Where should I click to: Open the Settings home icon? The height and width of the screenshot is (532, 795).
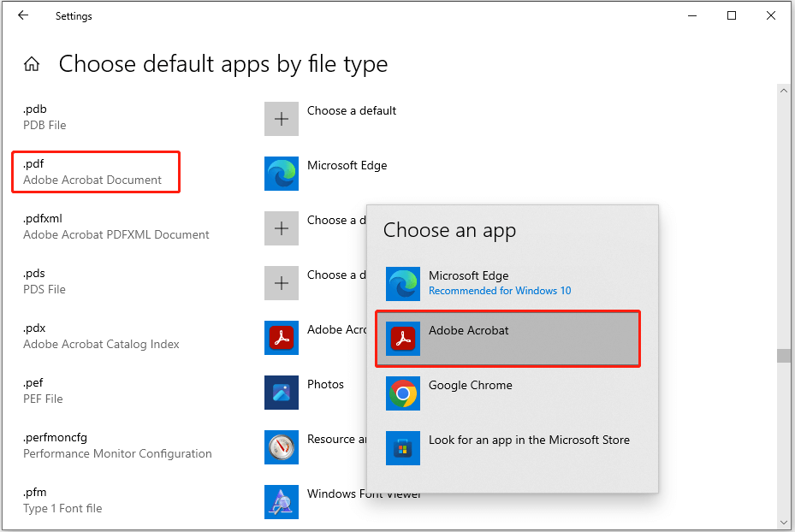pos(32,64)
